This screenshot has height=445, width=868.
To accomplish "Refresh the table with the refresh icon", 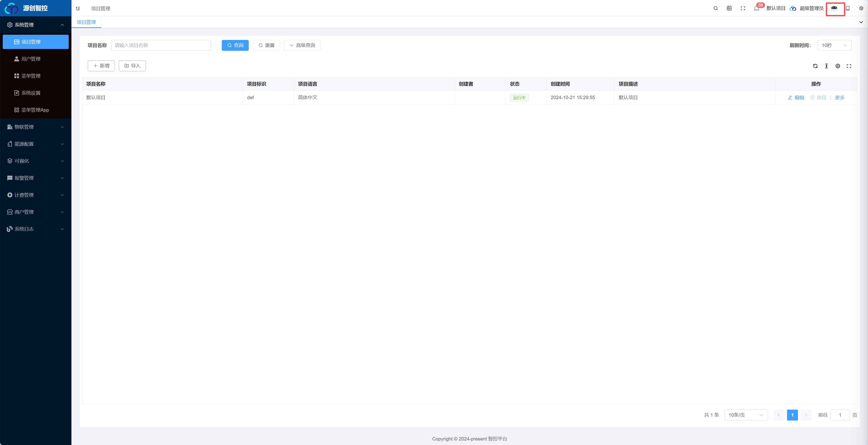I will [815, 66].
